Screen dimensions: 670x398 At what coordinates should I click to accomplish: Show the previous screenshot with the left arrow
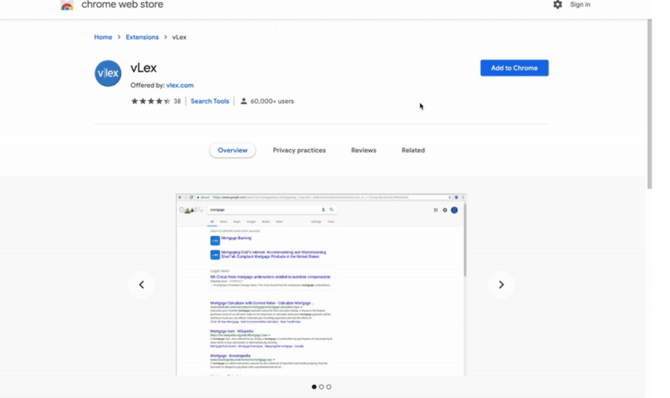coord(141,285)
